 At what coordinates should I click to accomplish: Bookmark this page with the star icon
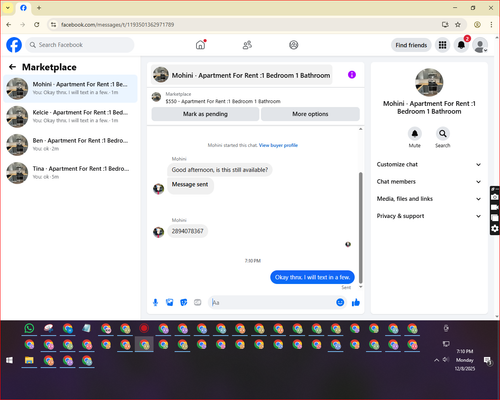point(458,24)
